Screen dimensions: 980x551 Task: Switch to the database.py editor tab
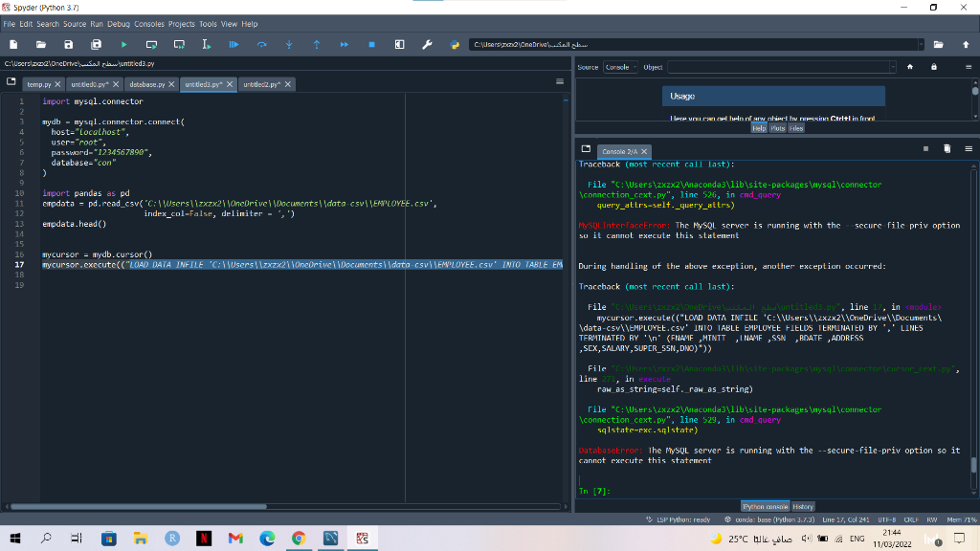point(147,84)
